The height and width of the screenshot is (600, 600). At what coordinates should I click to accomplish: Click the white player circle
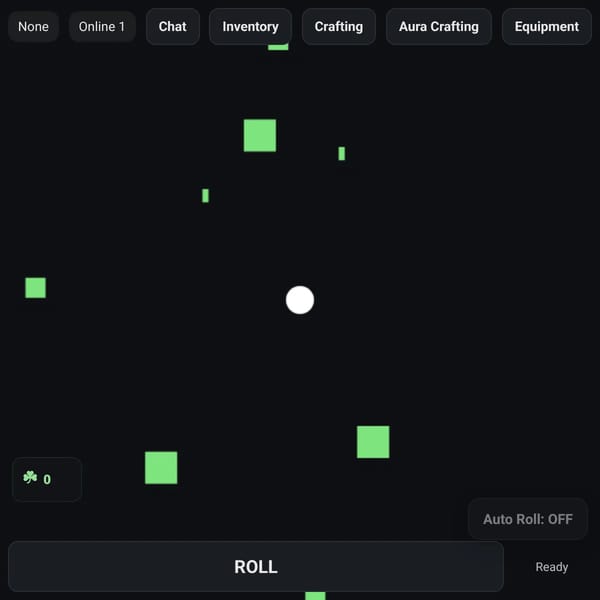click(300, 300)
